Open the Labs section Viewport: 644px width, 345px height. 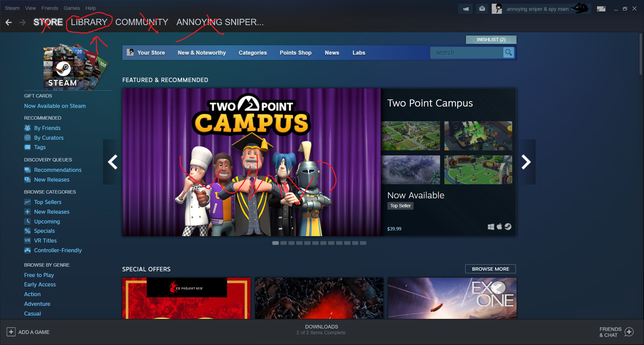point(359,53)
